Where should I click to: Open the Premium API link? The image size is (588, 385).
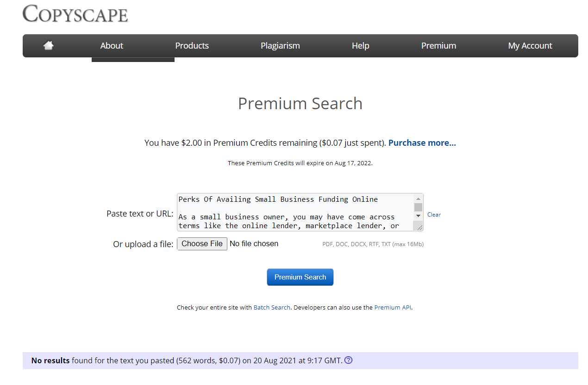(393, 307)
